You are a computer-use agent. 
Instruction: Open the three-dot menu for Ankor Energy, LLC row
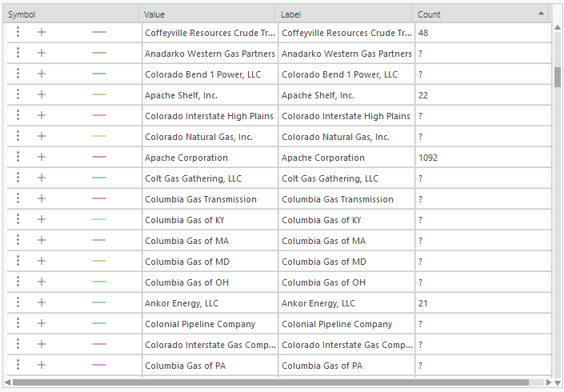(x=18, y=302)
